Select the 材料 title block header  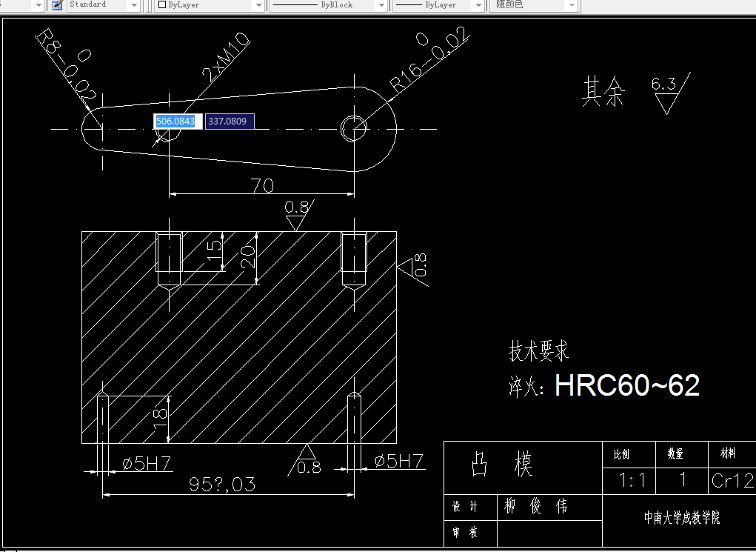(x=728, y=453)
